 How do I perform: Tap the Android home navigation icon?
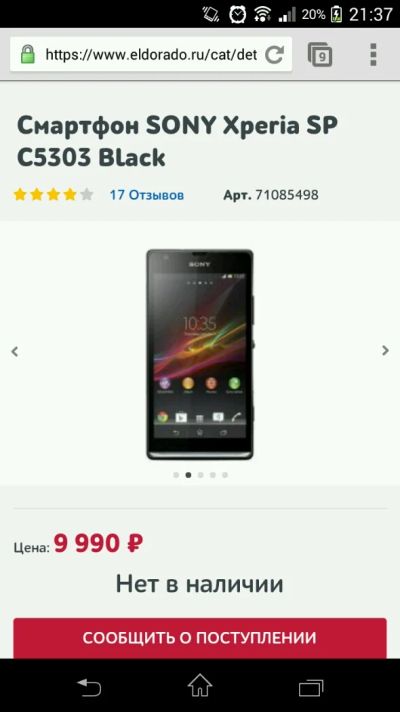(x=200, y=685)
